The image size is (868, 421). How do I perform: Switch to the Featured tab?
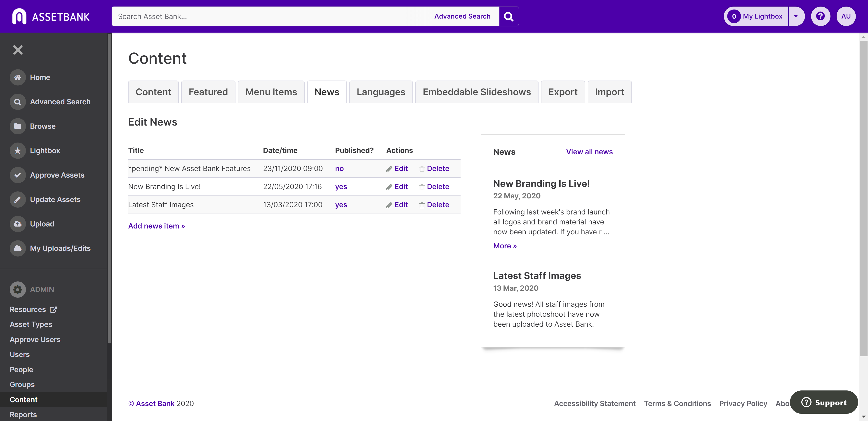pos(208,92)
